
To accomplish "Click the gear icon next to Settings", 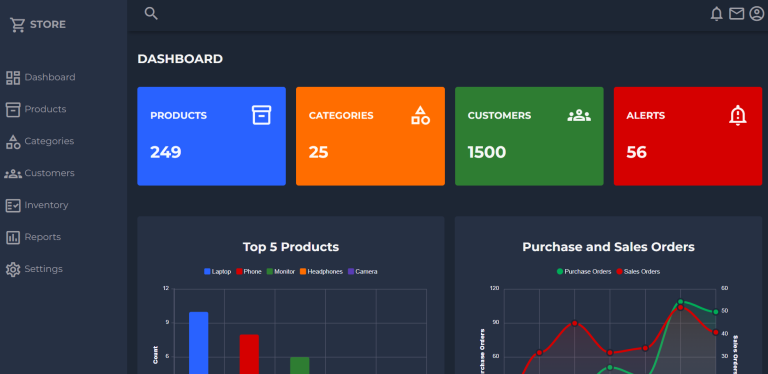I will 13,269.
